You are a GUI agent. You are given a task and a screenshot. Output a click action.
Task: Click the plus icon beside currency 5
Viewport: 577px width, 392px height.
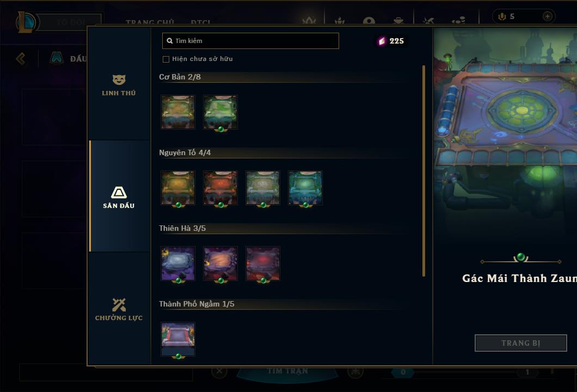[548, 16]
